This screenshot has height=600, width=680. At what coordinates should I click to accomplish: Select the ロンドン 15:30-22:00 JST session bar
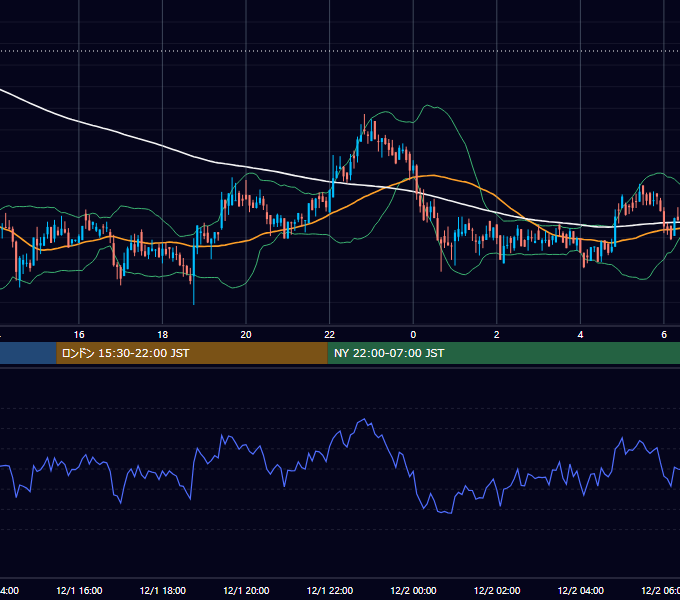click(192, 353)
